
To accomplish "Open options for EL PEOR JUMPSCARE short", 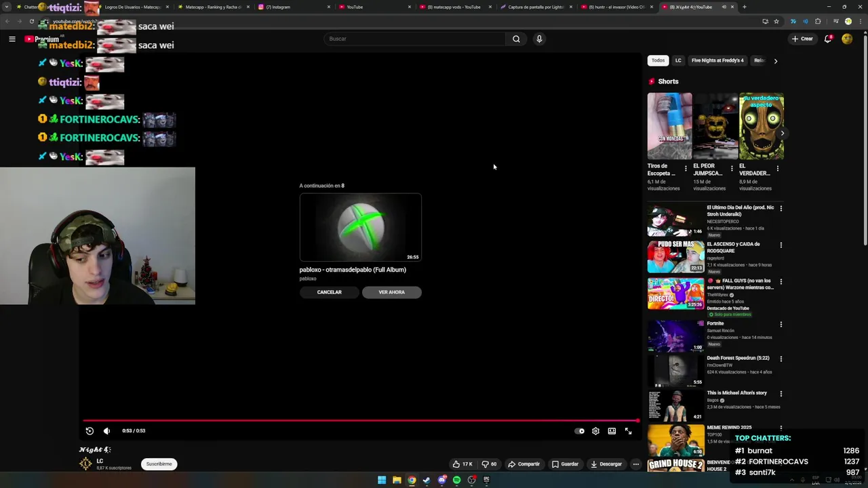I will tap(732, 168).
